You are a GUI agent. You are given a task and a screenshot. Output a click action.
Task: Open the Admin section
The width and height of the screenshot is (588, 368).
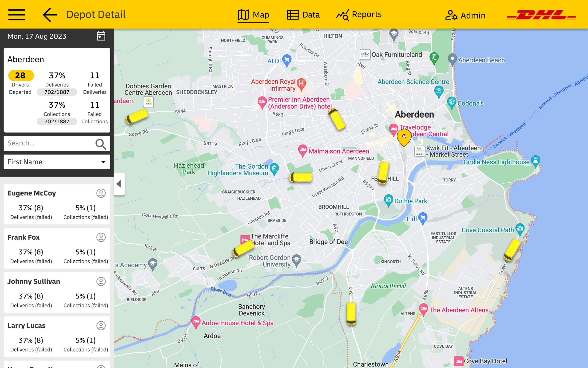[x=465, y=15]
